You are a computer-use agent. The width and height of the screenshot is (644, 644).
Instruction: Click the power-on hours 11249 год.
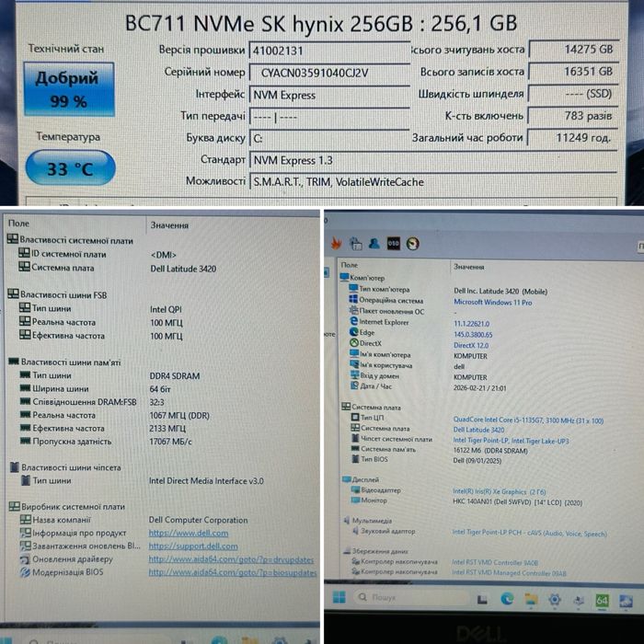click(x=572, y=138)
